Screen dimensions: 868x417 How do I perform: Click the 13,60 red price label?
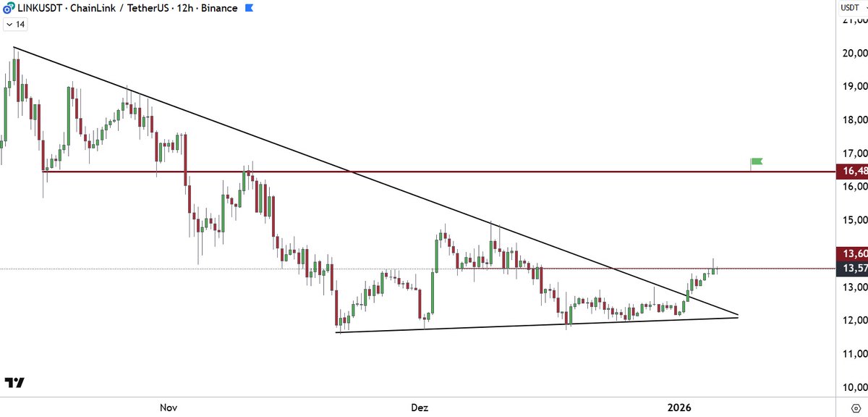[x=849, y=253]
